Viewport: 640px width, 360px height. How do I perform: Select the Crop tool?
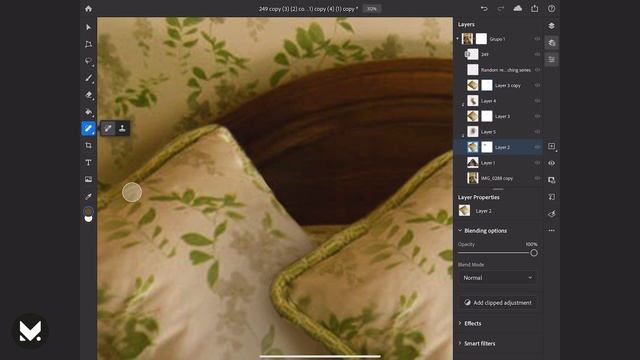click(x=89, y=145)
